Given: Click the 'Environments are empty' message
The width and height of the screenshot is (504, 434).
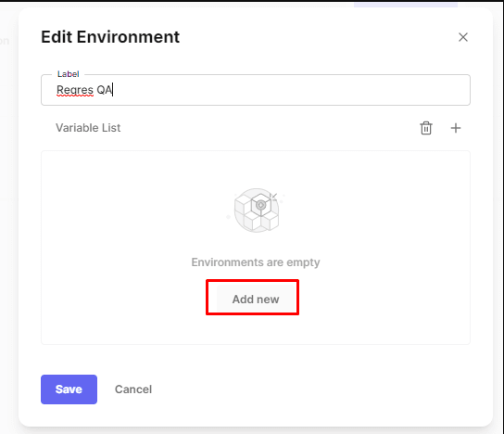Looking at the screenshot, I should (256, 262).
